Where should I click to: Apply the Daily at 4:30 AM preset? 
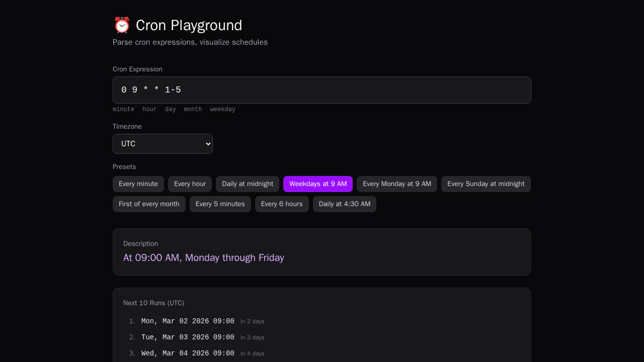pyautogui.click(x=344, y=204)
